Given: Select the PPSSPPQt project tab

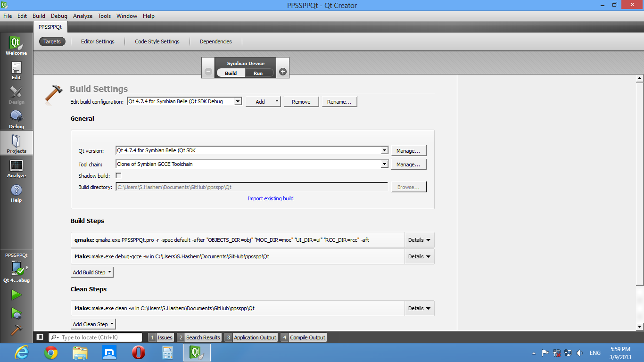Looking at the screenshot, I should tap(50, 27).
